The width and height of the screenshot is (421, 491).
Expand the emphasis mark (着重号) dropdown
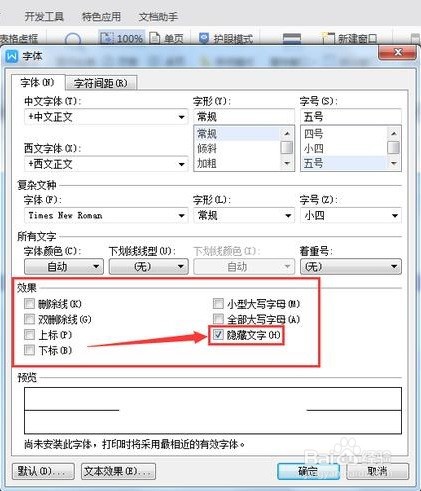[351, 266]
